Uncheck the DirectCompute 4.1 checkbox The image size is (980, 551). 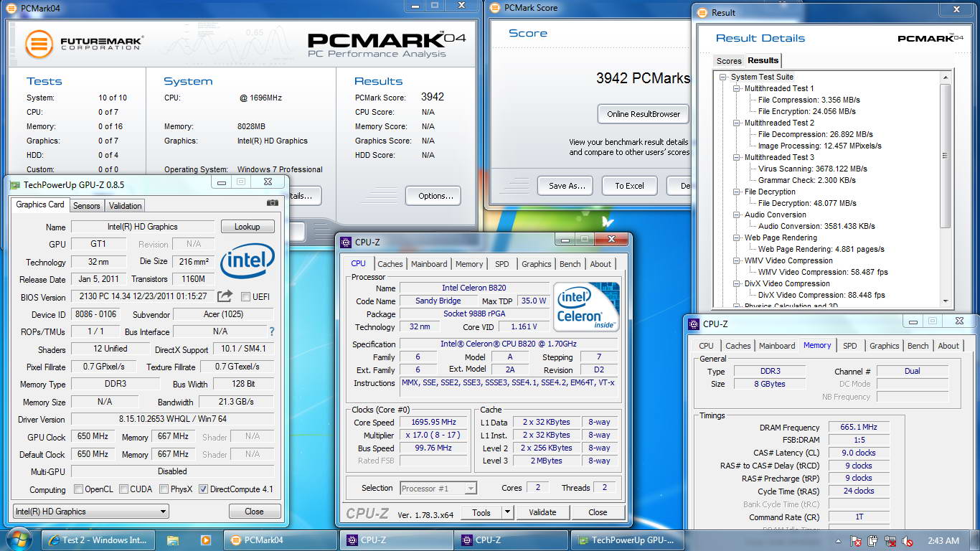click(203, 489)
